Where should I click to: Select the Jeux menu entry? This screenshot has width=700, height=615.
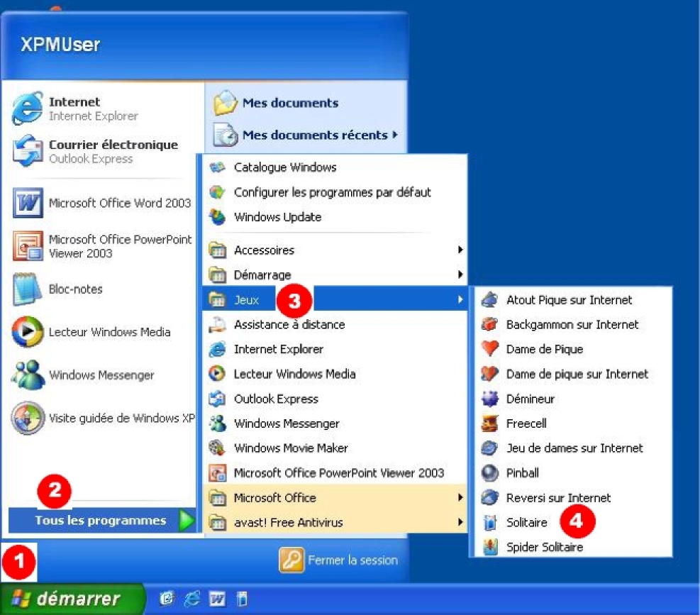[335, 299]
